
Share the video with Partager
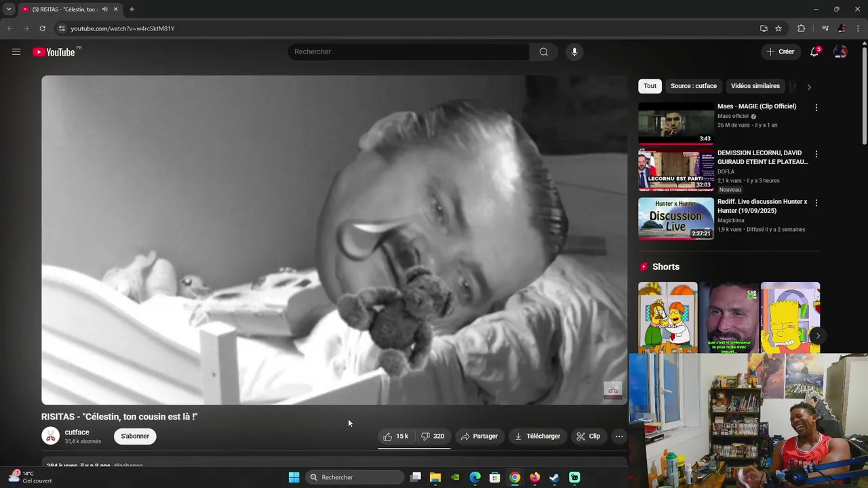pyautogui.click(x=479, y=436)
